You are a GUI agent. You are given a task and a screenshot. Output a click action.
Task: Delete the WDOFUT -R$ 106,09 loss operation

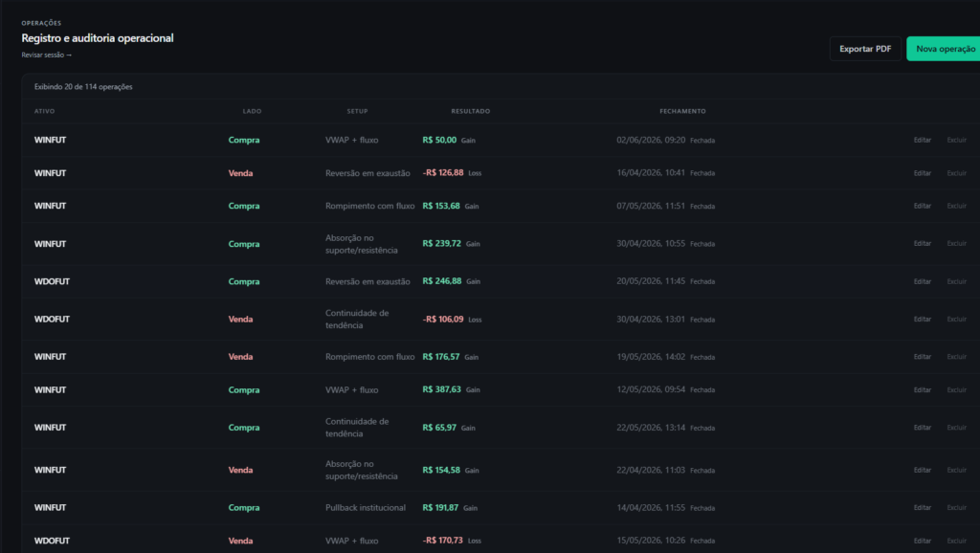(x=956, y=319)
